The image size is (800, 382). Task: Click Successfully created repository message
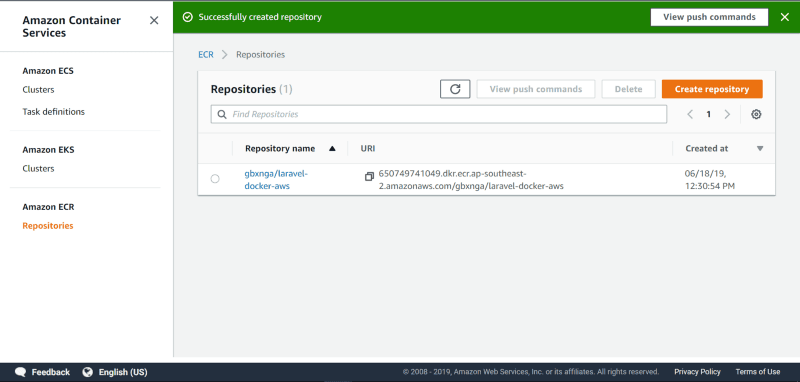coord(260,17)
